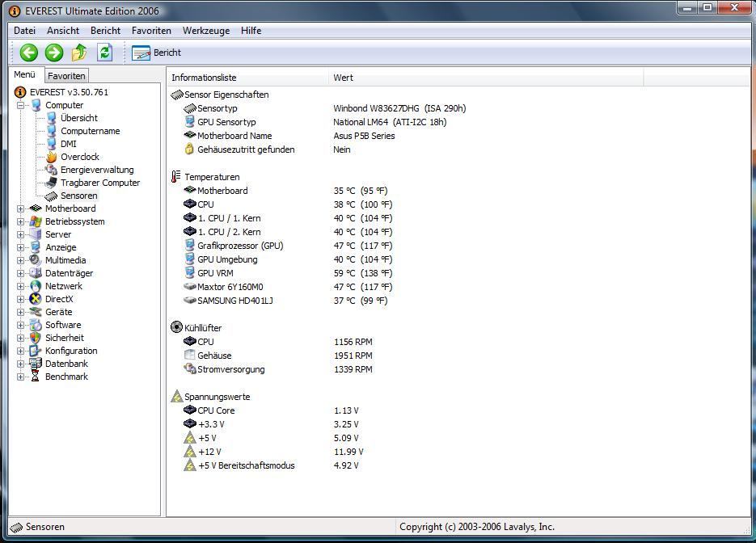The image size is (756, 543).
Task: Expand the Betriebssystem tree node
Action: click(20, 221)
